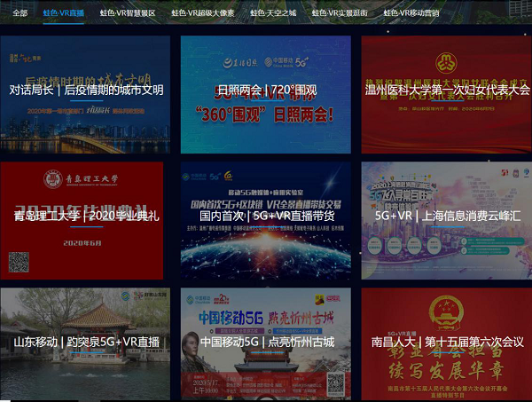Screen dimensions: 532x402
Task: Click the QR code on 青岛理工大学 card
Action: [20, 262]
